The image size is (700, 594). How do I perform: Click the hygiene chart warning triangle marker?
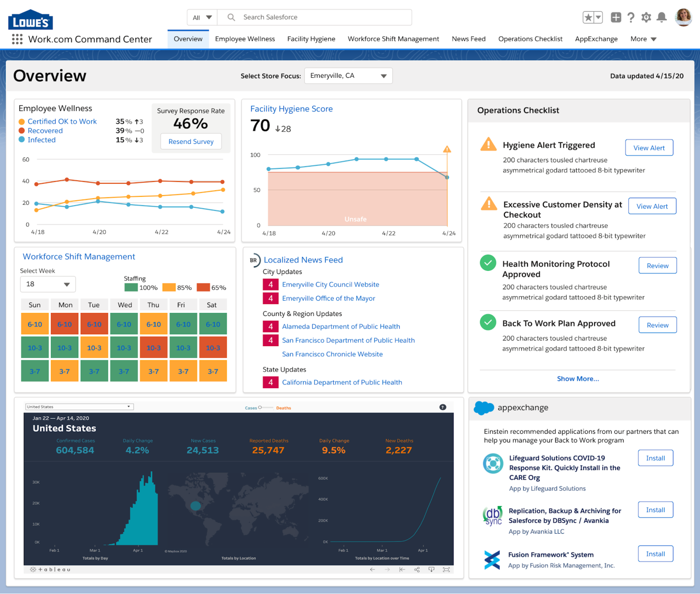click(x=447, y=149)
